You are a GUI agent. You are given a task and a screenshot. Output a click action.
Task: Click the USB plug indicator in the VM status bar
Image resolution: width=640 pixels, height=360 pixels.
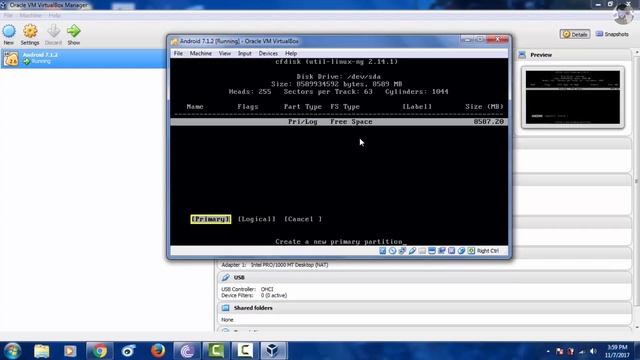412,251
